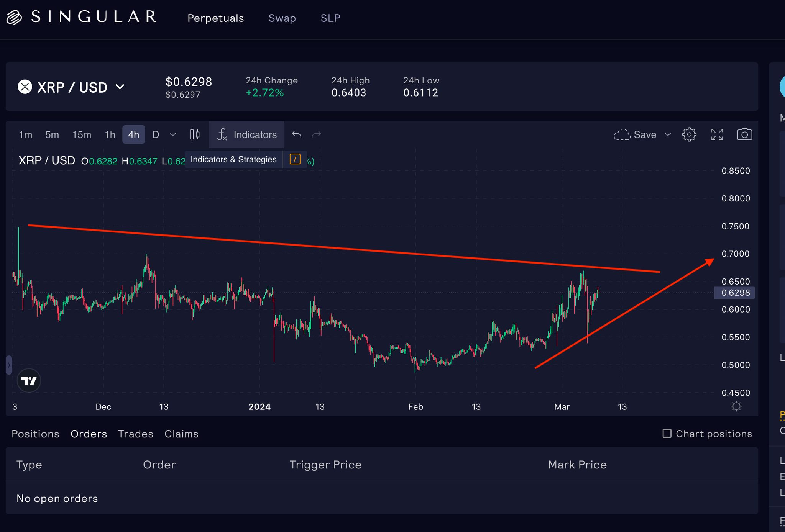Switch to the Claims tab
The height and width of the screenshot is (532, 785).
[x=181, y=434]
